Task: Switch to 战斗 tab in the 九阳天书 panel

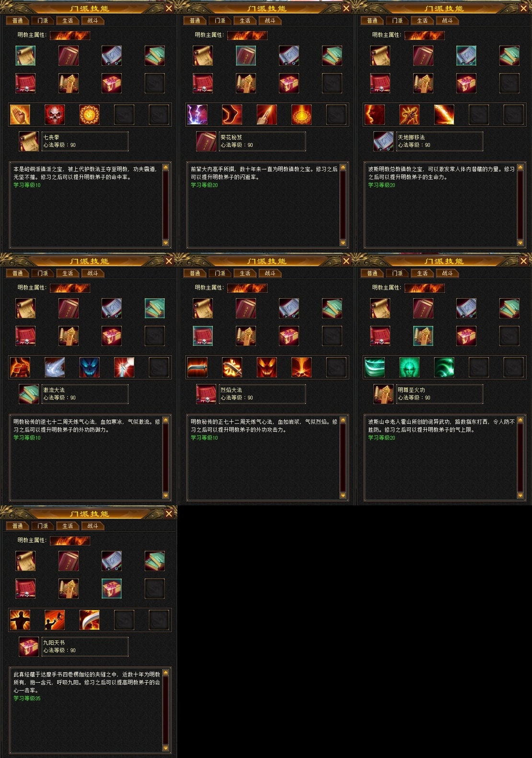Action: coord(93,526)
